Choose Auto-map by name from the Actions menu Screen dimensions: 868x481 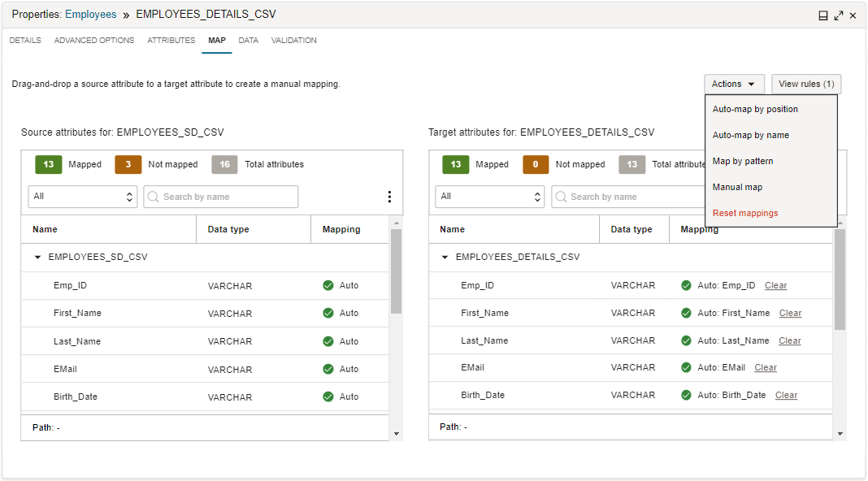coord(751,135)
